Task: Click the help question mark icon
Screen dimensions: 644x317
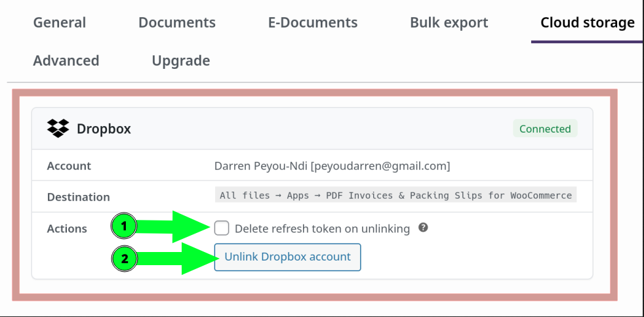Action: 423,228
